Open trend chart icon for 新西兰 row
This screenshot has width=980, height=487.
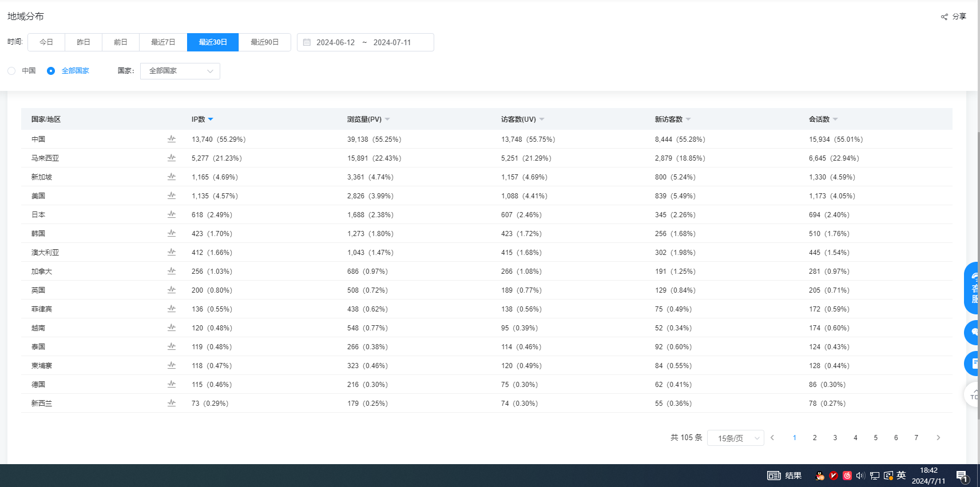pos(172,403)
